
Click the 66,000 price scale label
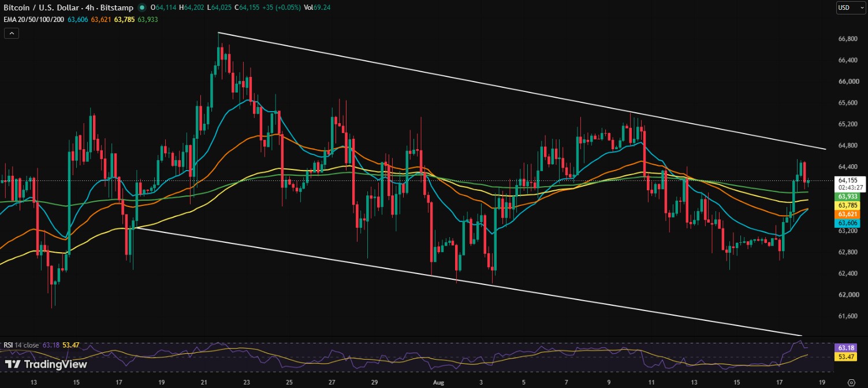pyautogui.click(x=847, y=82)
